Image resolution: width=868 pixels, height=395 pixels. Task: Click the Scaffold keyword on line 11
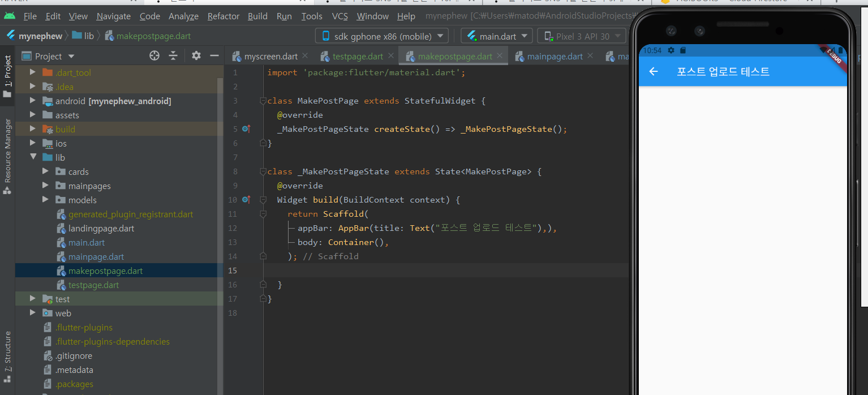pos(343,214)
